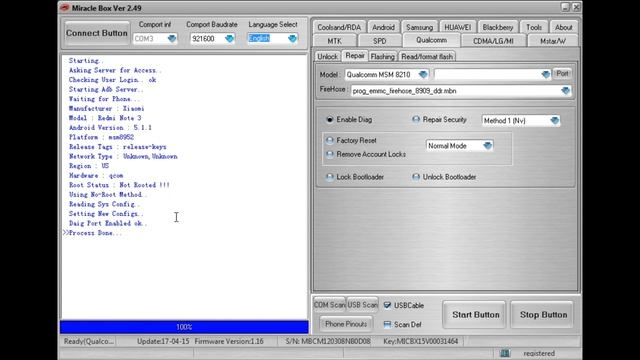Click the Phone Pinouts button
640x360 pixels.
pyautogui.click(x=346, y=324)
